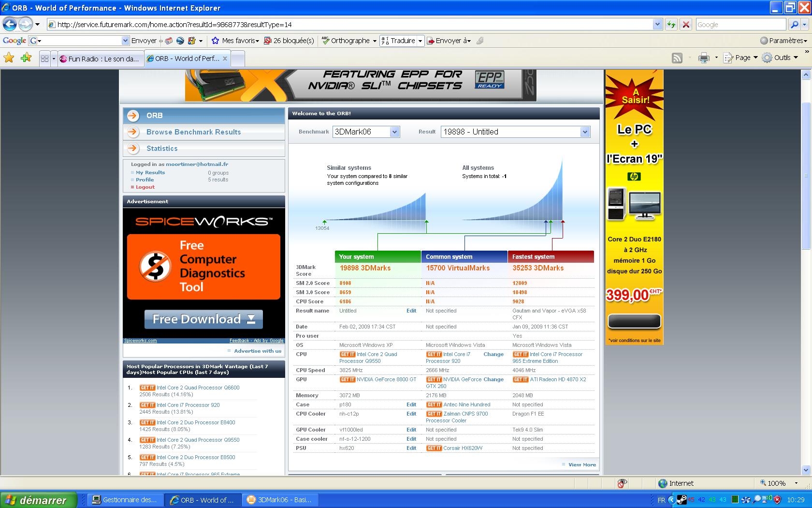
Task: Click the system tray clock 10:29
Action: click(796, 500)
